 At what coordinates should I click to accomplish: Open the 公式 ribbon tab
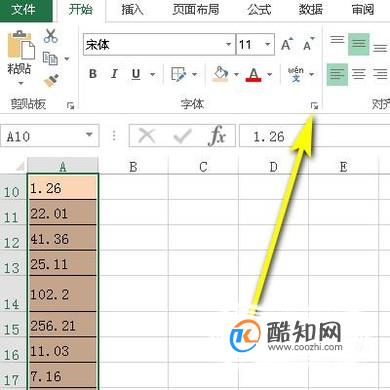click(x=259, y=10)
